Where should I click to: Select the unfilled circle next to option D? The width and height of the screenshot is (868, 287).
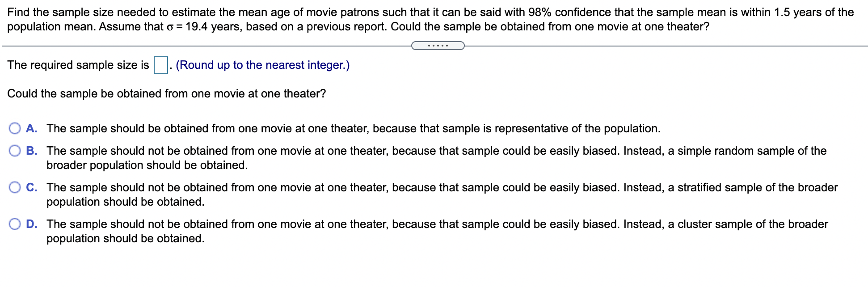click(15, 224)
